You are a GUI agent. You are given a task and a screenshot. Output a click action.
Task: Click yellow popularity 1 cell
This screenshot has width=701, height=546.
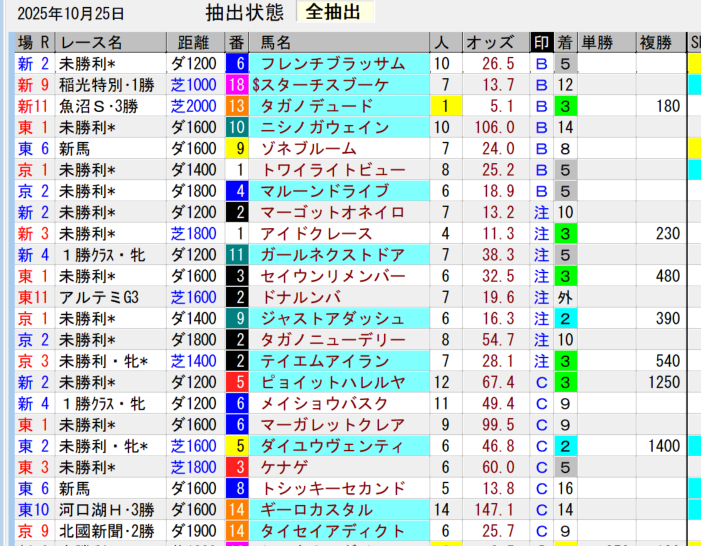click(x=446, y=106)
